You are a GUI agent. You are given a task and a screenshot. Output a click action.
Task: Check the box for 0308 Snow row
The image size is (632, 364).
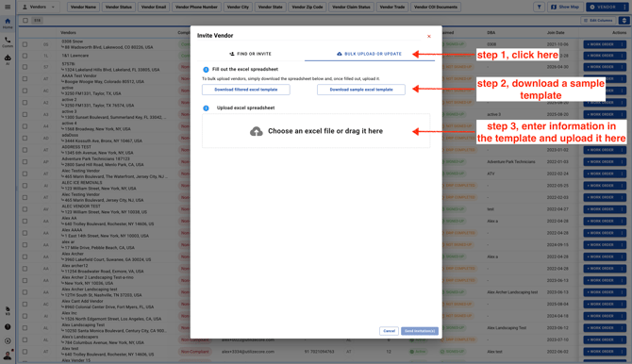point(25,44)
